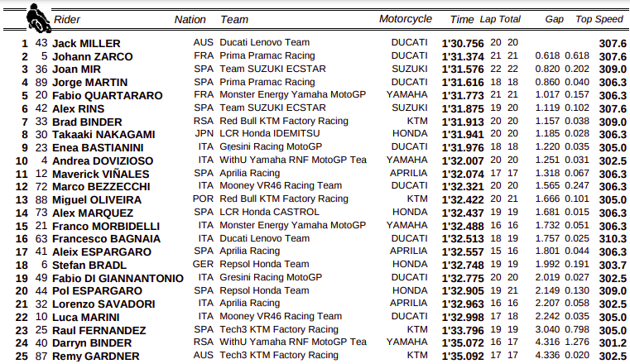Viewport: 630px width, 364px height.
Task: Click the Nation column header
Action: 190,19
